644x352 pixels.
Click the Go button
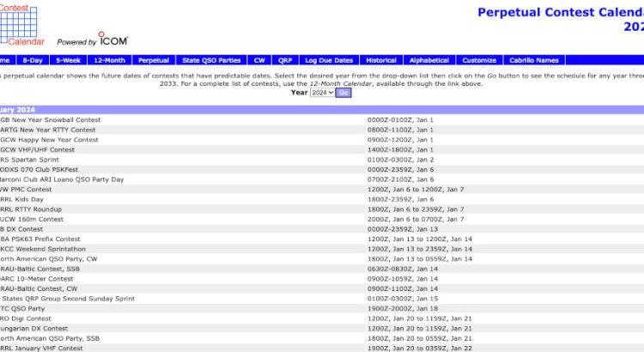point(343,93)
